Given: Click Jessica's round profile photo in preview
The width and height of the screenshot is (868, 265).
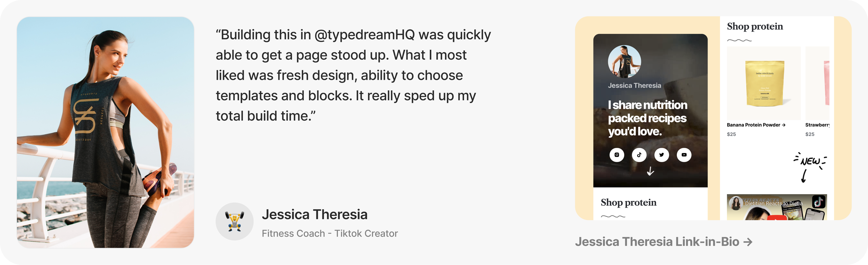Looking at the screenshot, I should (x=624, y=62).
